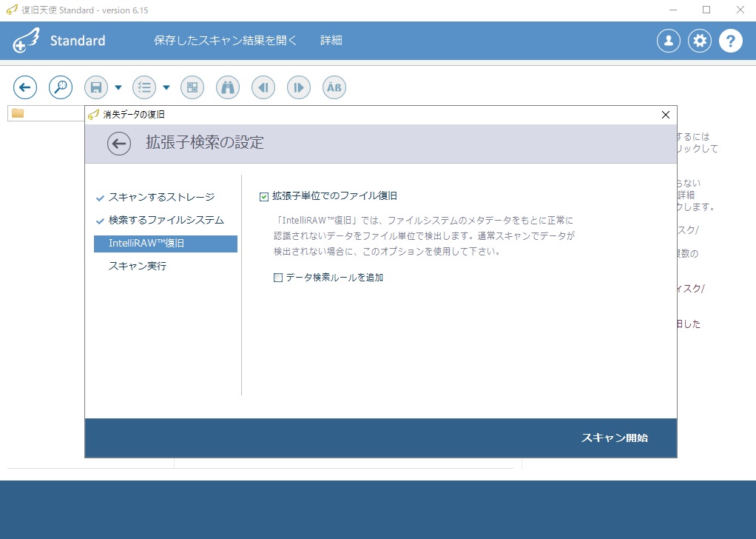Click the ÄB encoding toolbar icon

pyautogui.click(x=334, y=87)
